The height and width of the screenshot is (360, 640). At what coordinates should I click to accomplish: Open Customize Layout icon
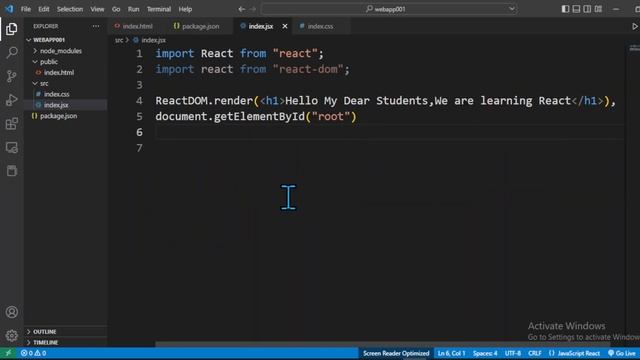pos(598,9)
